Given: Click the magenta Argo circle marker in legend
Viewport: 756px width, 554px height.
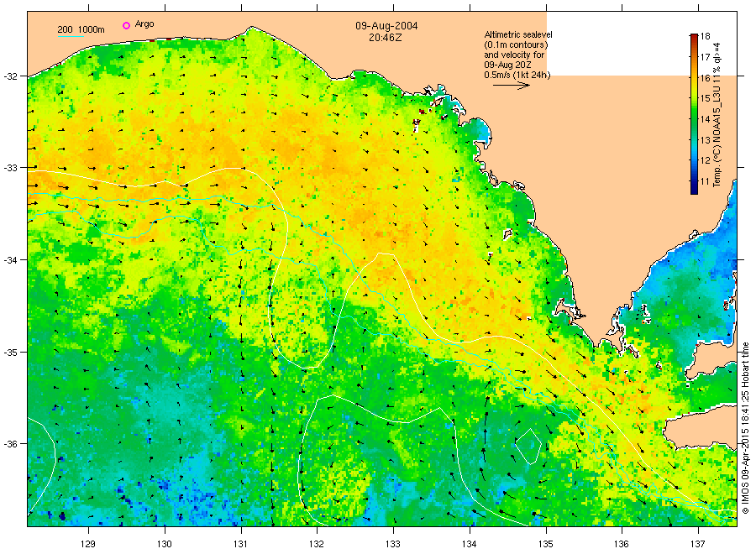Looking at the screenshot, I should tap(126, 25).
